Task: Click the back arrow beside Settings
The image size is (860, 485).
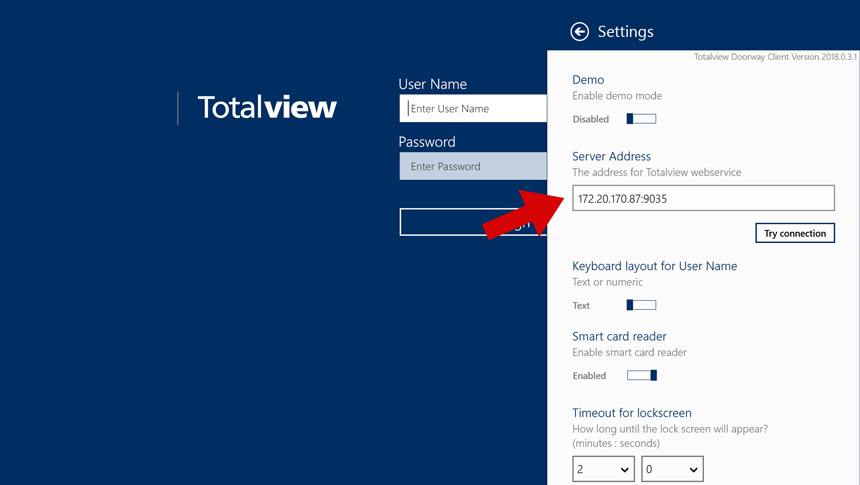Action: click(579, 32)
